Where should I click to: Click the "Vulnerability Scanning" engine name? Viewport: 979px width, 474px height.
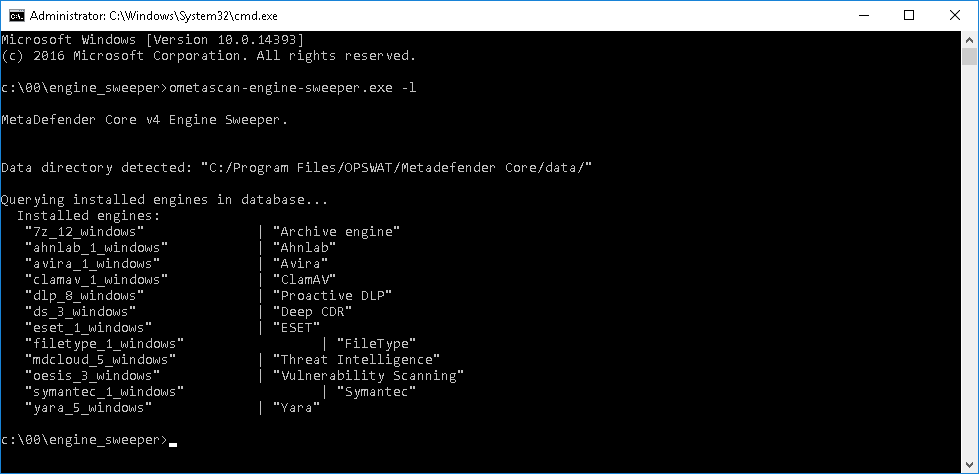368,376
